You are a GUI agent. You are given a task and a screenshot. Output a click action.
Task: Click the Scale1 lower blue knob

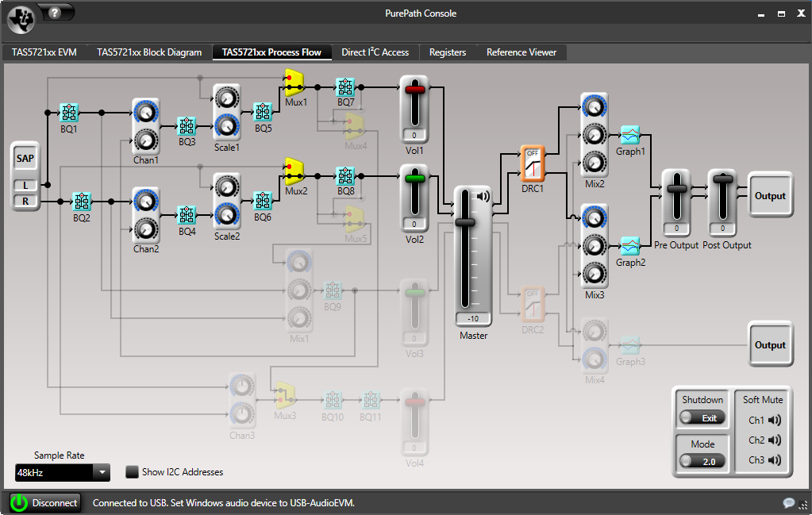[x=227, y=125]
